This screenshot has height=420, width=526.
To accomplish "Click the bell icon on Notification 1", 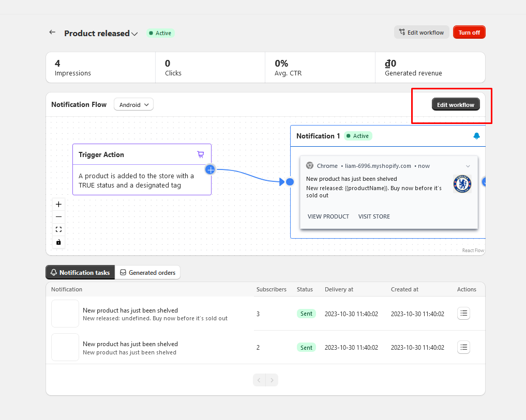I will point(476,136).
